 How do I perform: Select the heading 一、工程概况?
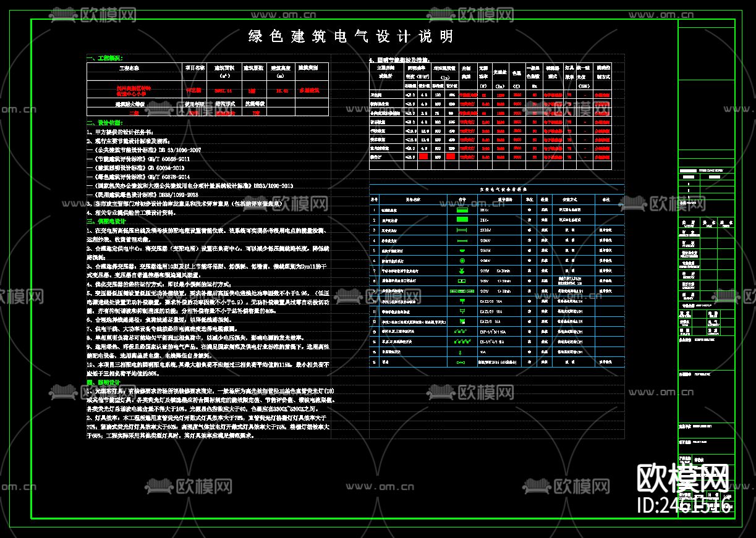104,58
